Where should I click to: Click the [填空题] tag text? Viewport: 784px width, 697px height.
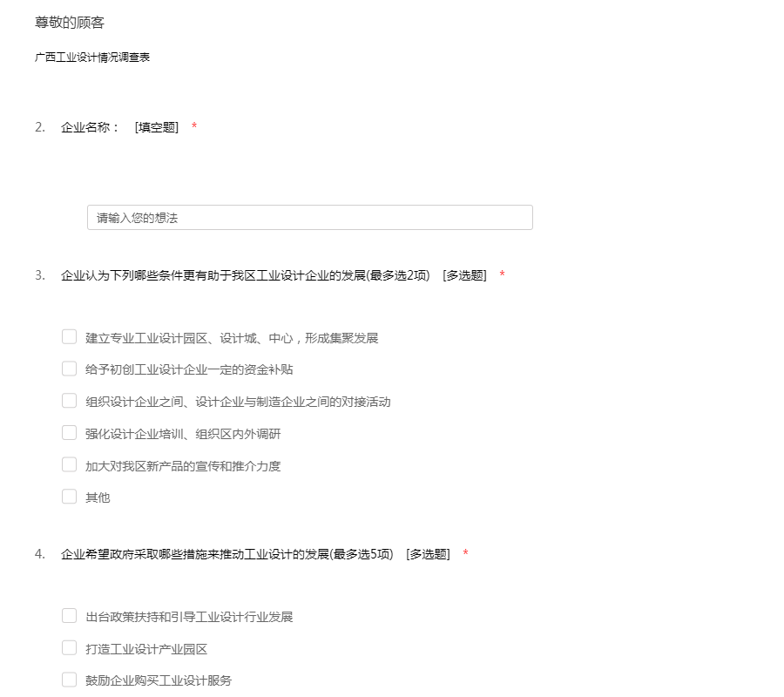coord(157,127)
